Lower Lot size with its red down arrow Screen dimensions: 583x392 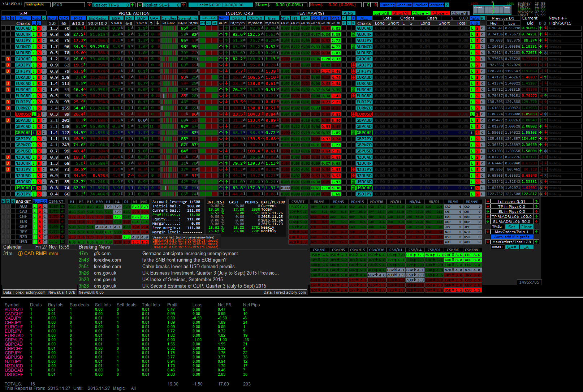pos(488,202)
